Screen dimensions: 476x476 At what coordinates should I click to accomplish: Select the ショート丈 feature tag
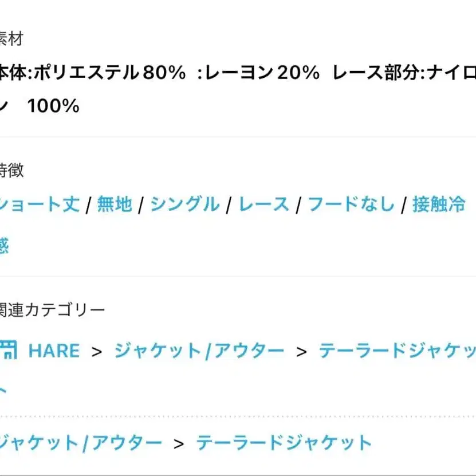pyautogui.click(x=40, y=204)
